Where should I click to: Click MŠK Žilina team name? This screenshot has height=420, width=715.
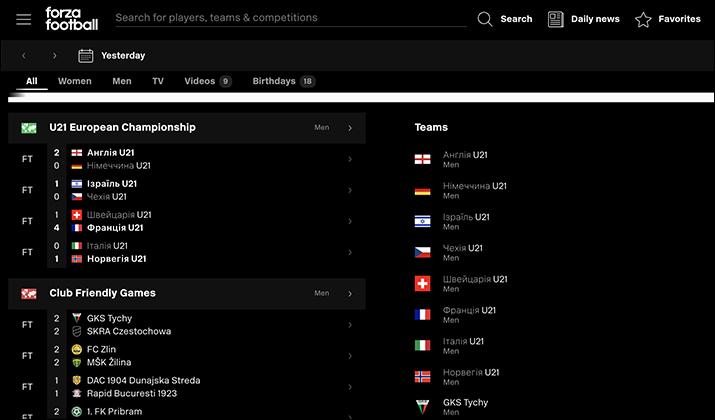coord(109,362)
